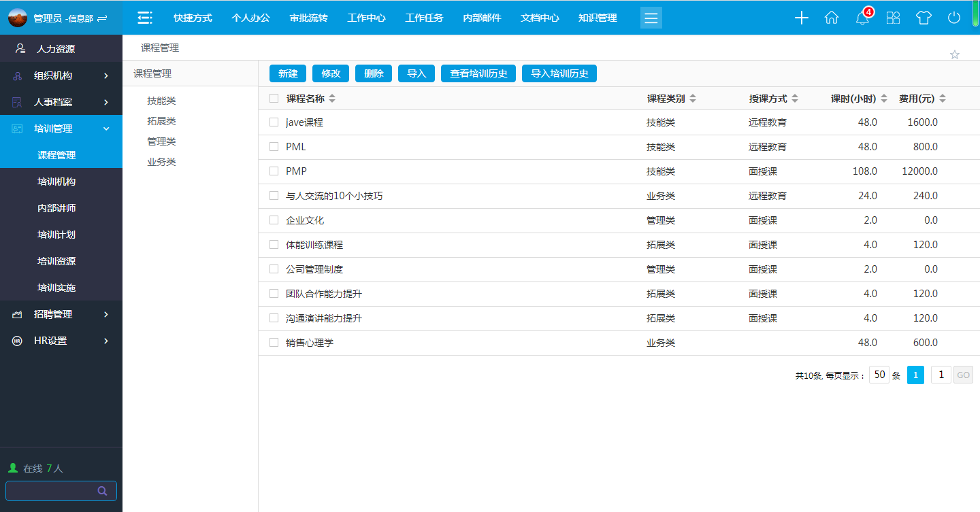Sort by 课时(小时) column arrows
The width and height of the screenshot is (980, 512).
coord(884,99)
